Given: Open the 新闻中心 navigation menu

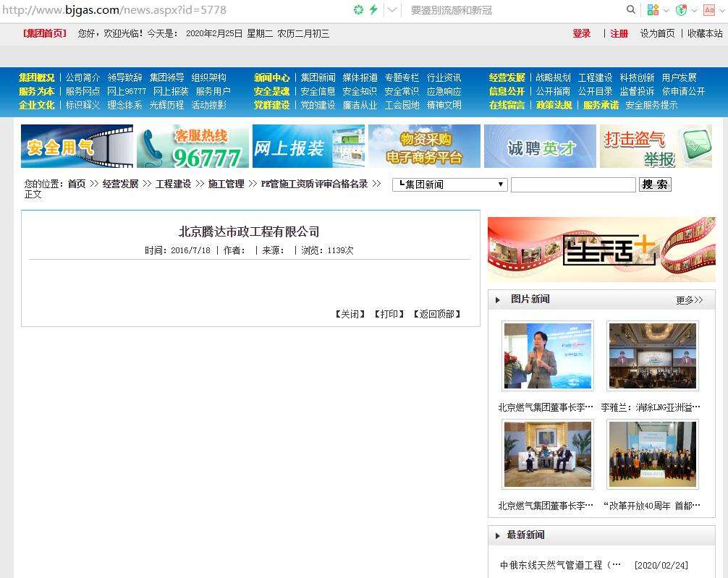Looking at the screenshot, I should [271, 77].
